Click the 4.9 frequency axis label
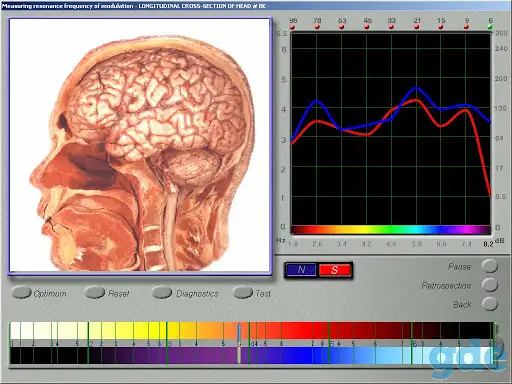This screenshot has height=384, width=512. [391, 244]
